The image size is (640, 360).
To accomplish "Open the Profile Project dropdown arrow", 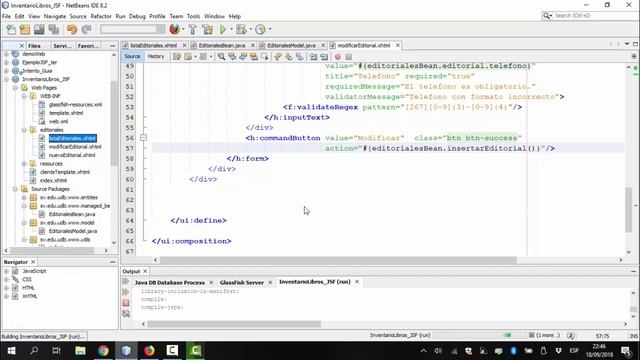I will click(x=270, y=29).
